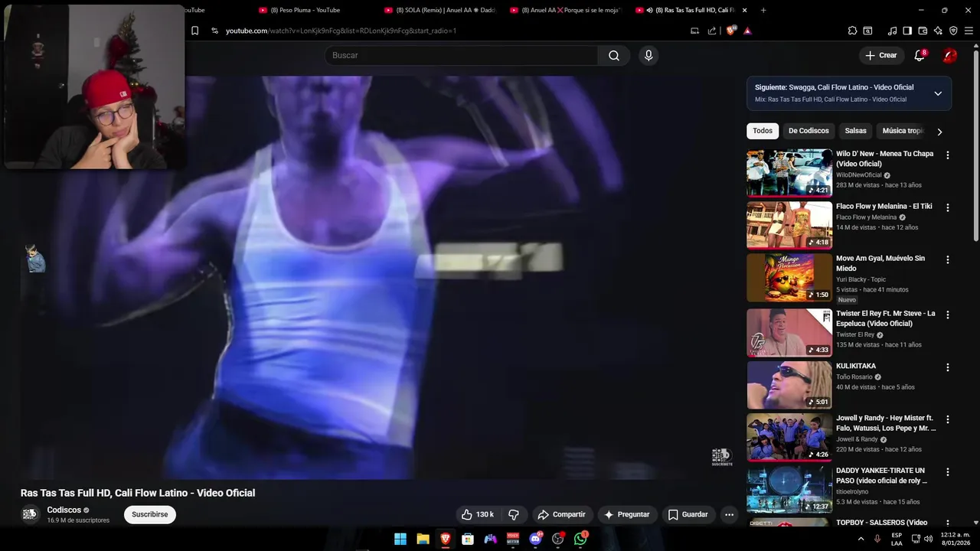Select the Salsas filter chip
Image resolution: width=980 pixels, height=551 pixels.
click(855, 131)
